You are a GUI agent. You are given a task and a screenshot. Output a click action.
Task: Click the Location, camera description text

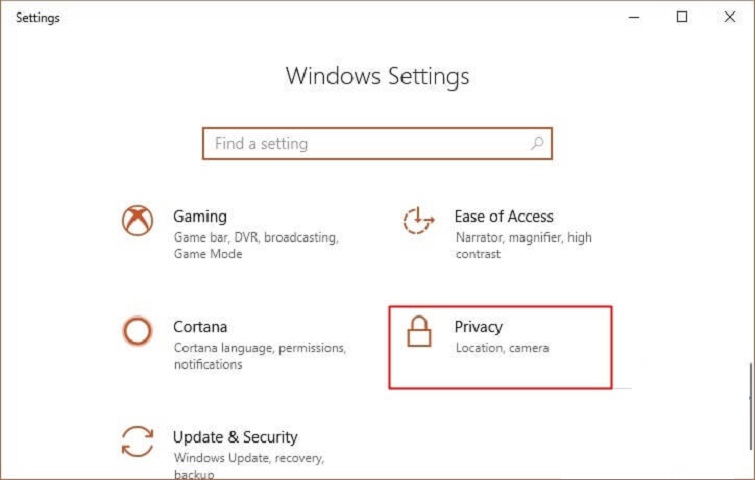[x=502, y=348]
